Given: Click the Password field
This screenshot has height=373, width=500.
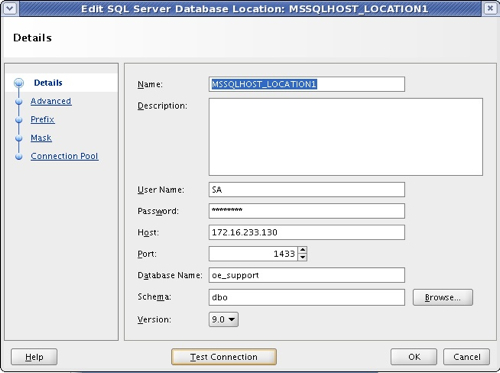Looking at the screenshot, I should [307, 211].
